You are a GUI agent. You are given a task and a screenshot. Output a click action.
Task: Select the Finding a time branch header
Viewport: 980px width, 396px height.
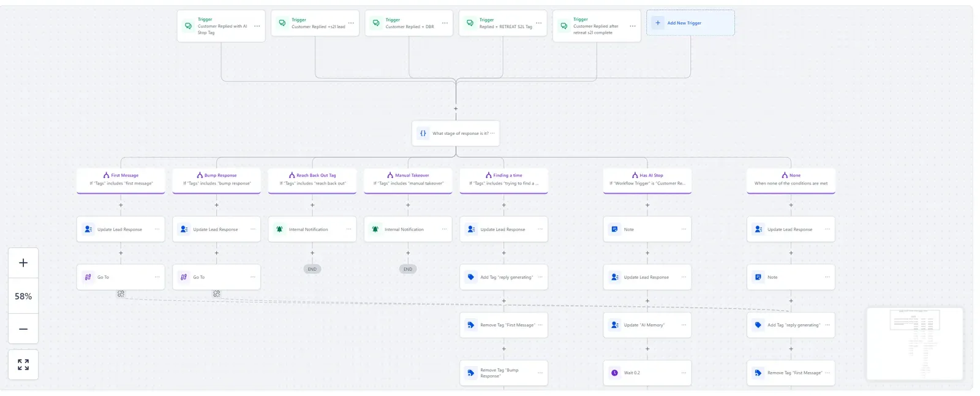(x=503, y=181)
